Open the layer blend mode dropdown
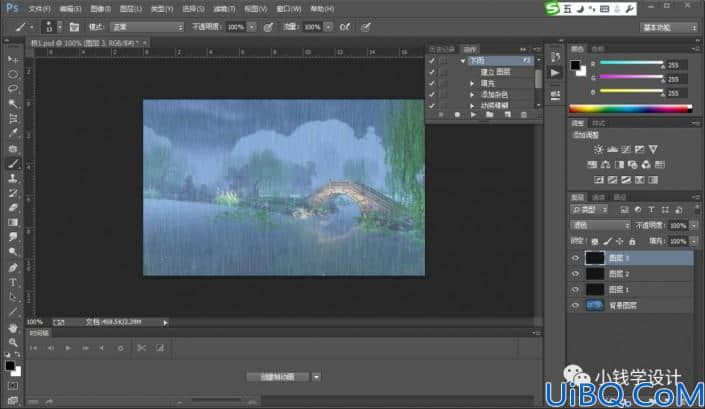 click(600, 225)
